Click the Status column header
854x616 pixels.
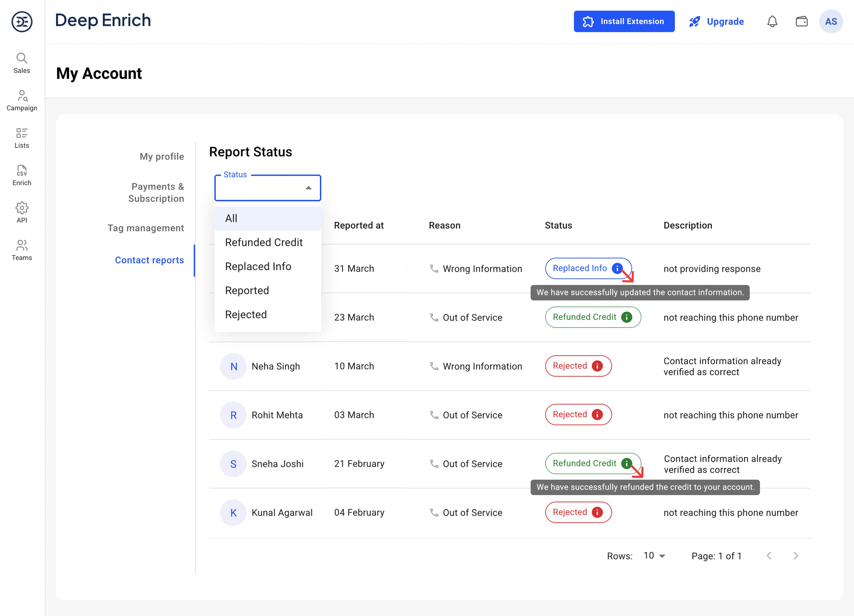[x=558, y=226]
